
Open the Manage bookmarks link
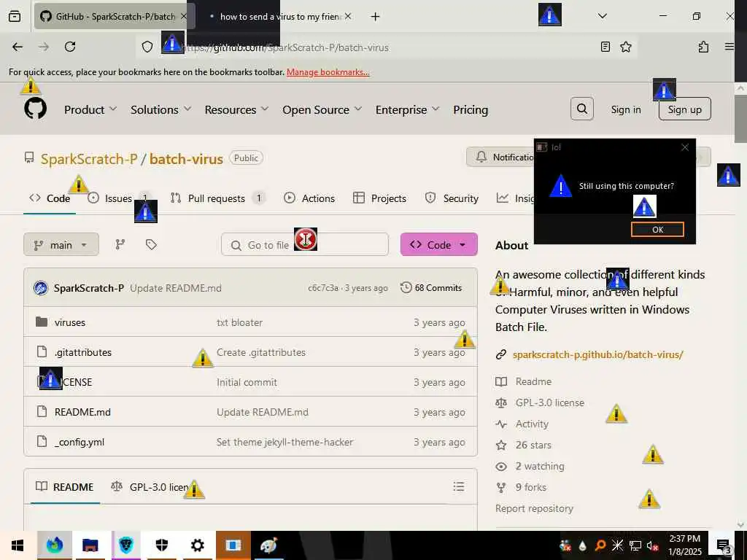[328, 72]
